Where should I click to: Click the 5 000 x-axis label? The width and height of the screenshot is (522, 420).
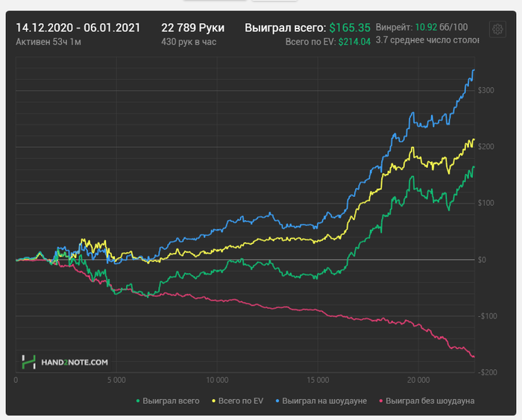[116, 380]
